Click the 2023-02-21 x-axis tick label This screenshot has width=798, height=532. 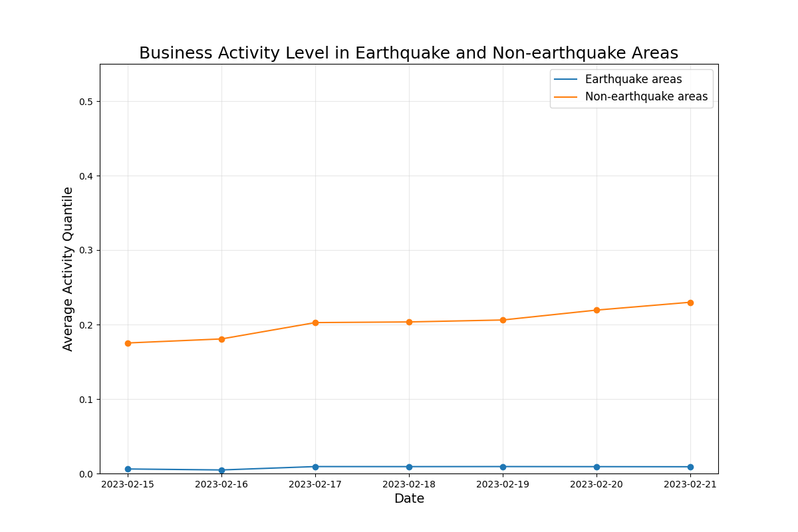[690, 484]
